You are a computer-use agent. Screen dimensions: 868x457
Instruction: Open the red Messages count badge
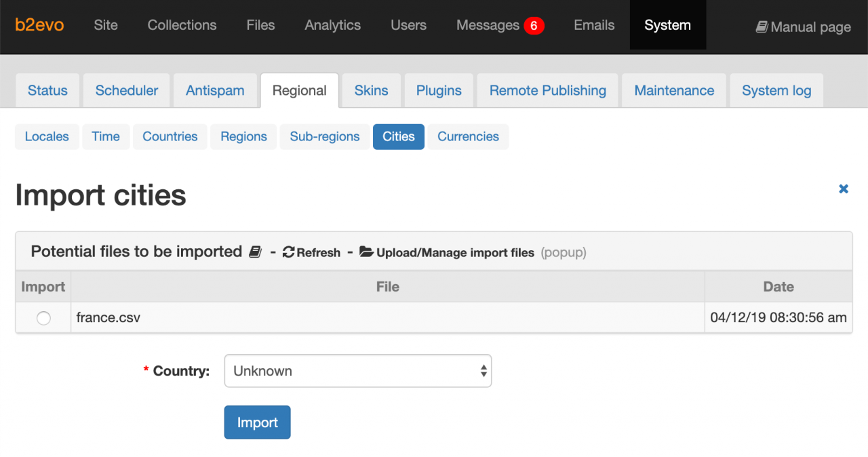coord(534,26)
